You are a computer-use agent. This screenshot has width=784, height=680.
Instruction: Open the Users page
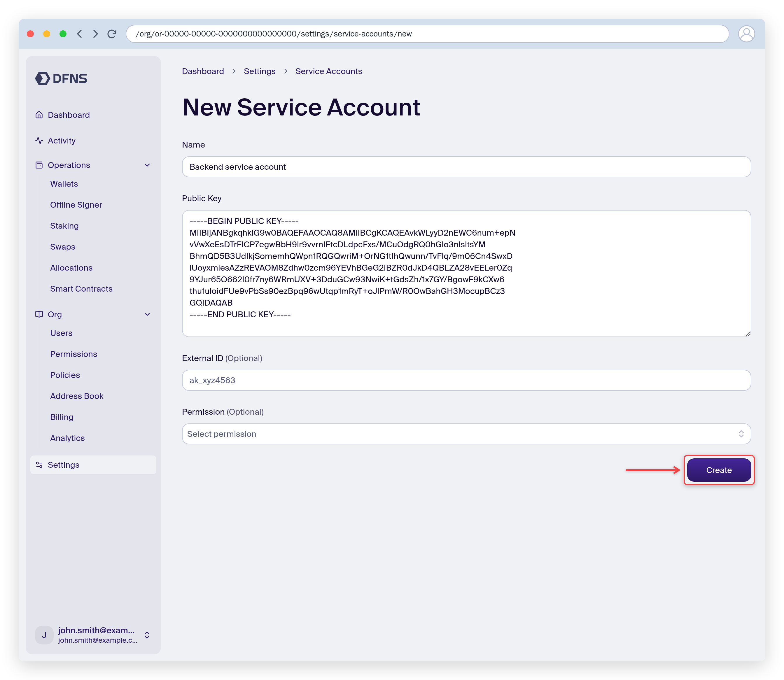click(x=61, y=333)
